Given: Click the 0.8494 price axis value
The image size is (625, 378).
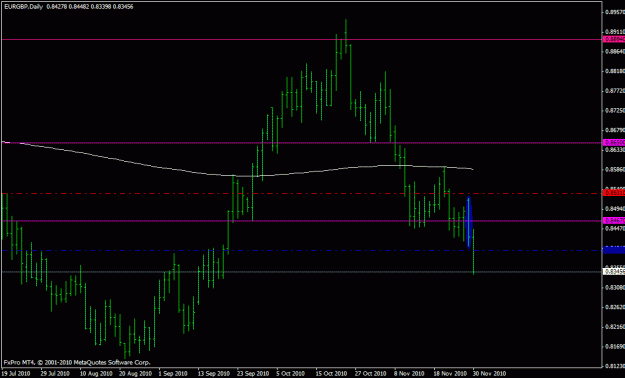Looking at the screenshot, I should coord(615,209).
